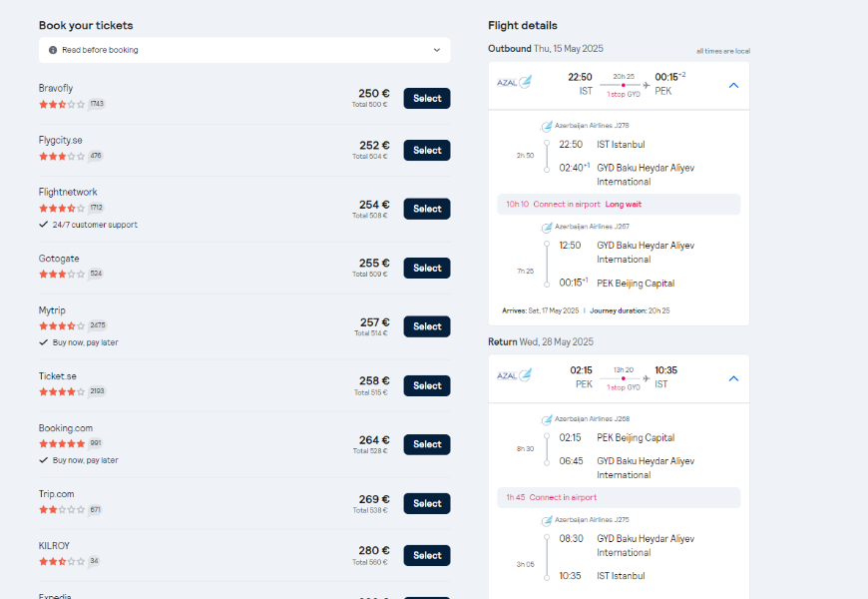Collapse the outbound flight details chevron
This screenshot has width=868, height=599.
pyautogui.click(x=733, y=85)
